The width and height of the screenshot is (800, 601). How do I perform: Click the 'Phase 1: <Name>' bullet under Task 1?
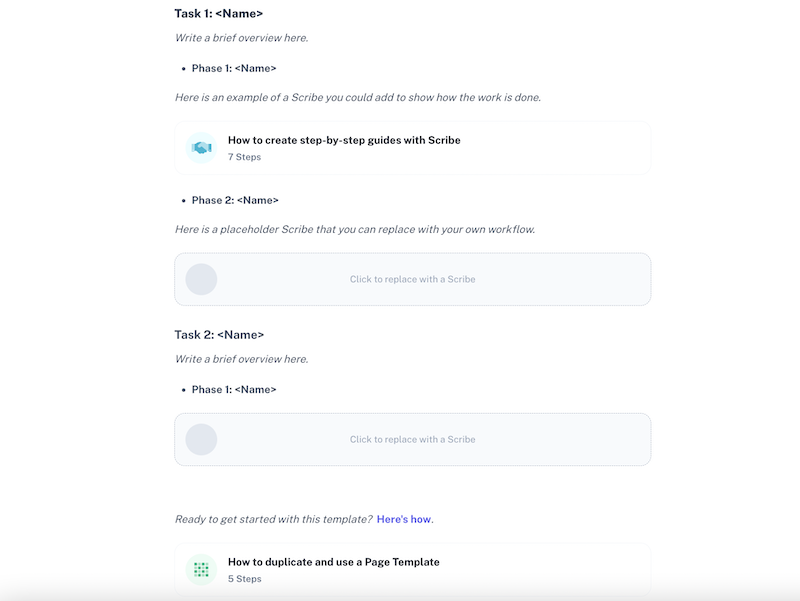coord(233,68)
